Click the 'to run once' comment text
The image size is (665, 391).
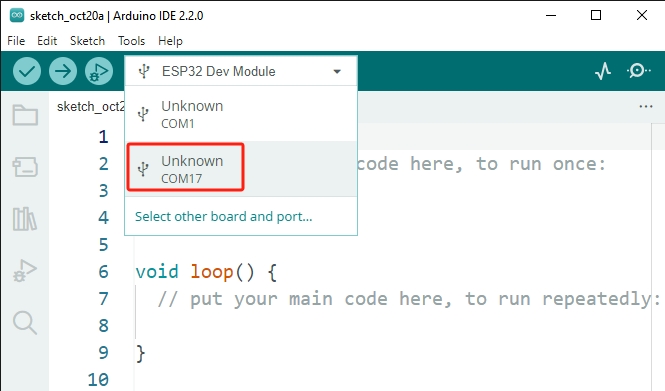click(x=481, y=164)
